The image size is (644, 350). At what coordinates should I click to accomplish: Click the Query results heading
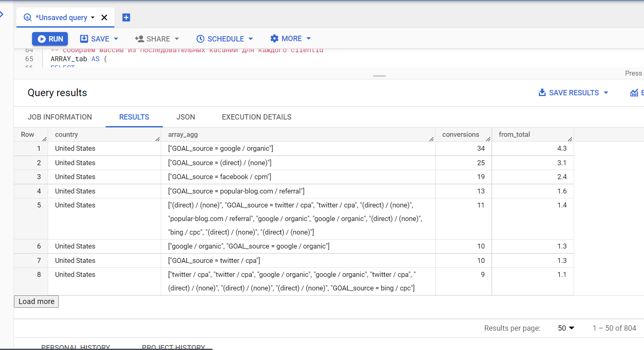(57, 93)
